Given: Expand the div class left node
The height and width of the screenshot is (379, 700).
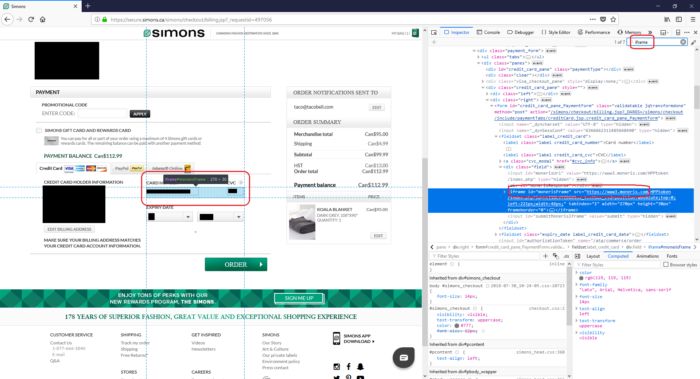Looking at the screenshot, I should tap(488, 94).
